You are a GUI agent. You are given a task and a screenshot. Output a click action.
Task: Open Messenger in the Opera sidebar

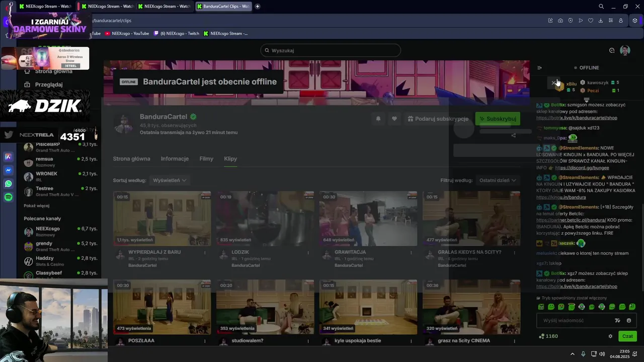click(x=9, y=170)
